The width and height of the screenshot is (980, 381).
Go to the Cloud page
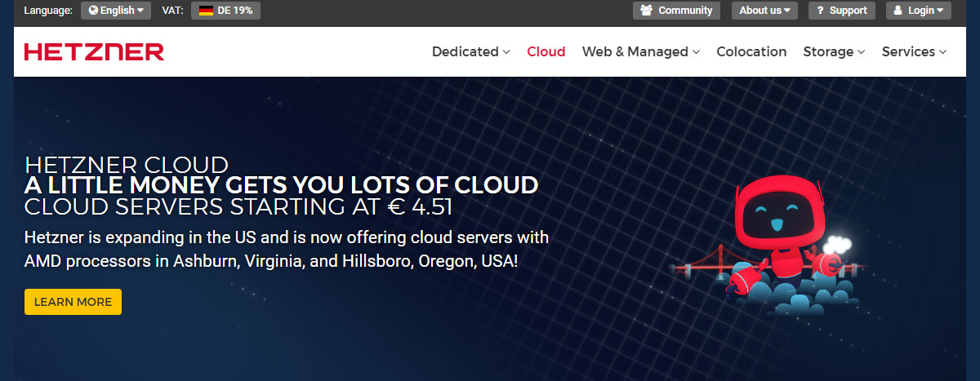546,51
